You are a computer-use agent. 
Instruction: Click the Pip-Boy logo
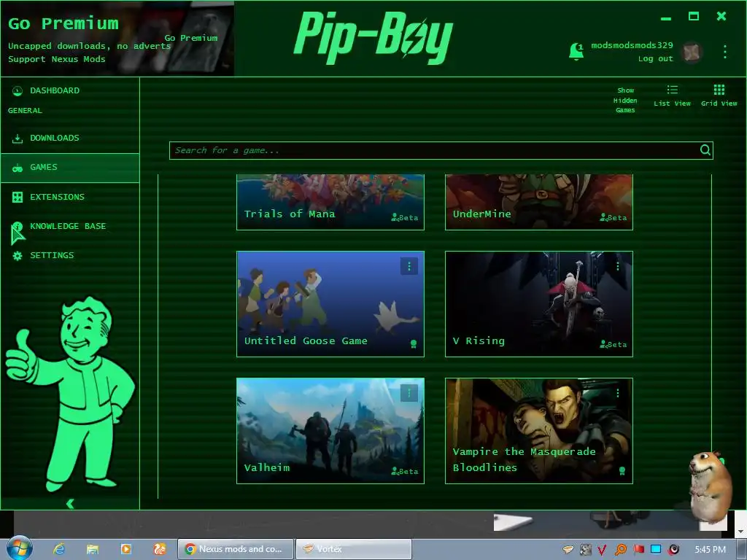(373, 38)
